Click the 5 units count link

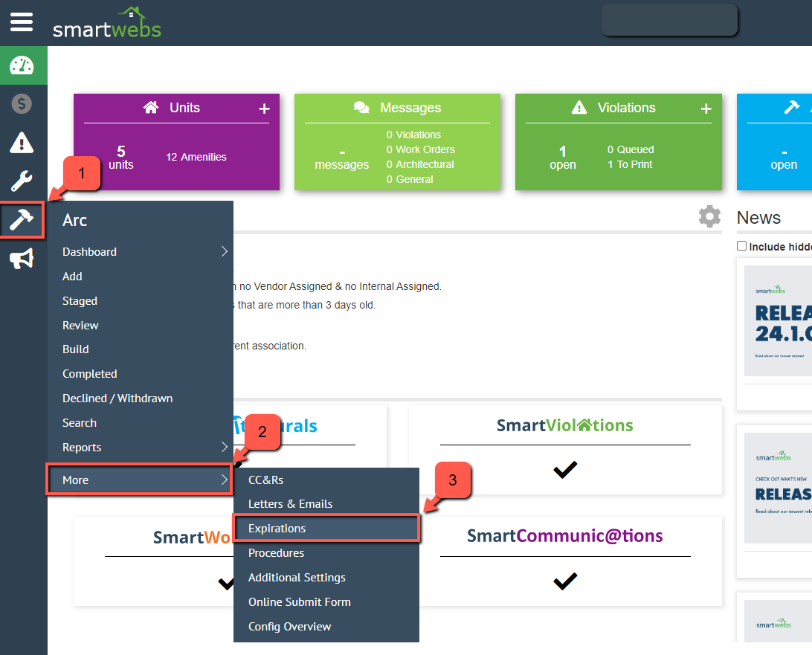pyautogui.click(x=121, y=158)
